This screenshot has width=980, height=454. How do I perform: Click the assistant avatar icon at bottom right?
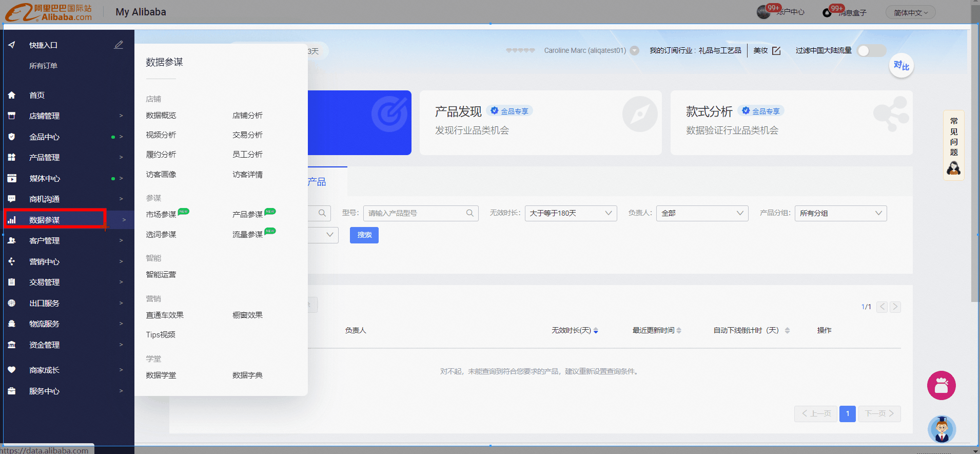(942, 429)
